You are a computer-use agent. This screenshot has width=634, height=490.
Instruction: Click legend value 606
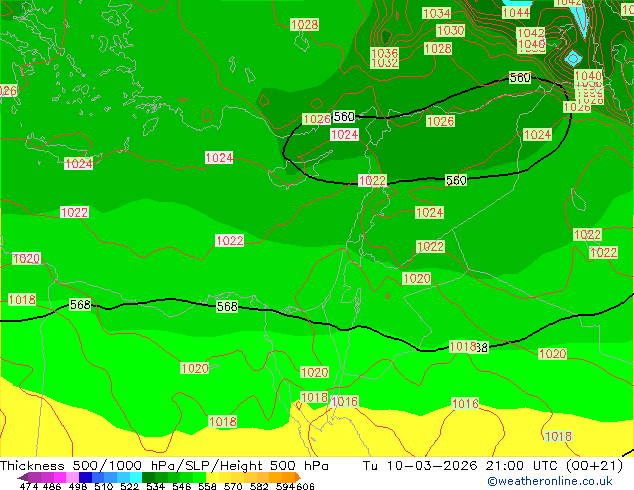305,486
